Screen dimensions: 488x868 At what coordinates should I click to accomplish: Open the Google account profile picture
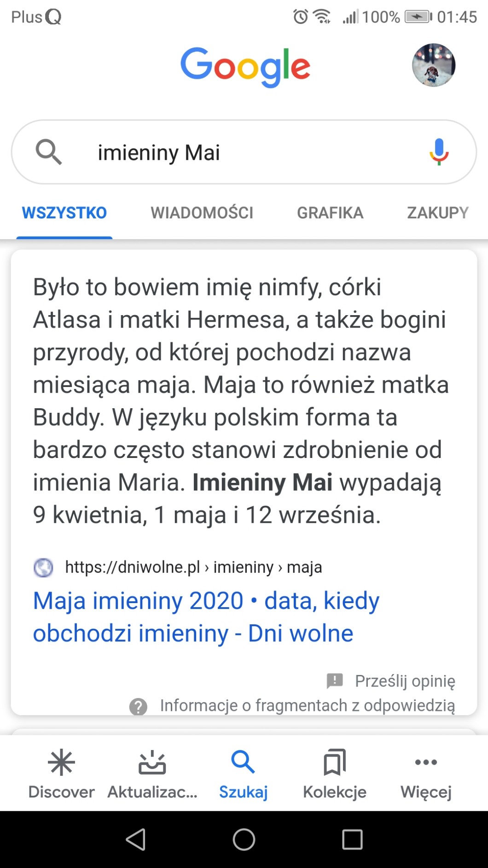[x=433, y=65]
